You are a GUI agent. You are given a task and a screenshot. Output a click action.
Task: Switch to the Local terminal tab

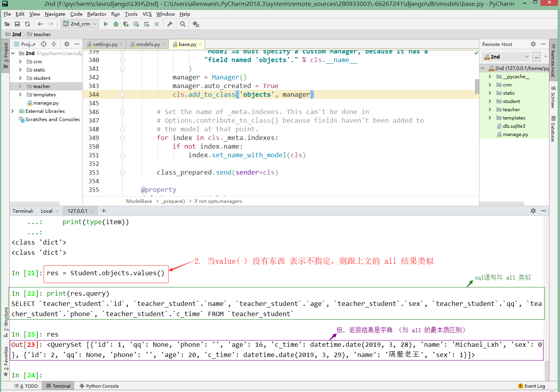click(46, 211)
